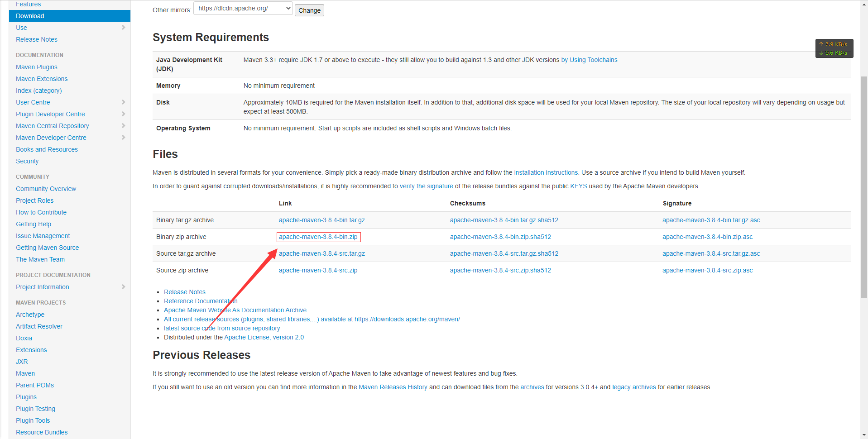Open Resource Bundles link
This screenshot has width=868, height=439.
pos(42,432)
